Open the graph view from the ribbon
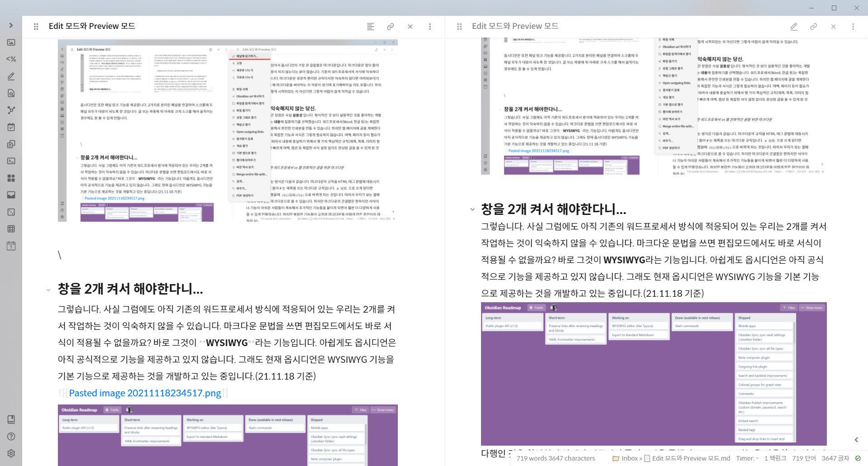The image size is (868, 466). (11, 110)
